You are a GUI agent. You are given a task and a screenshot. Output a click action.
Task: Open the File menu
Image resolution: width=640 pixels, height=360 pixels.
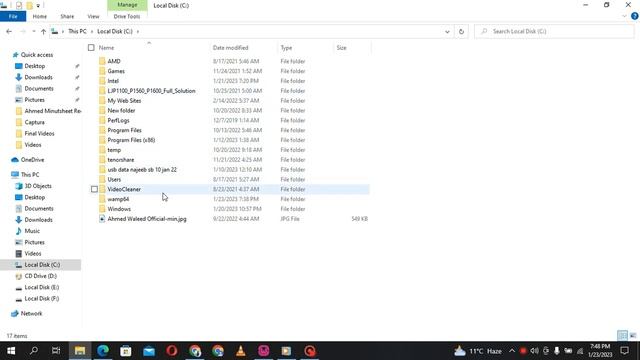click(13, 16)
